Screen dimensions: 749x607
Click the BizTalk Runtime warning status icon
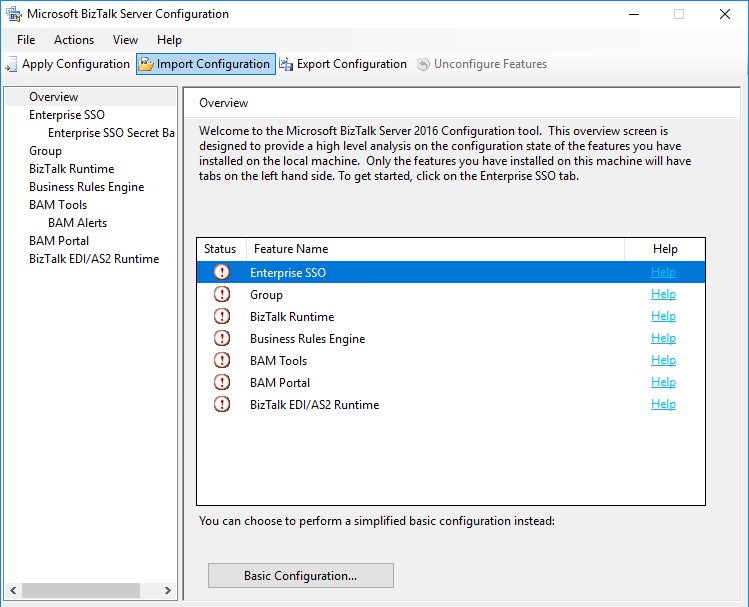tap(222, 316)
